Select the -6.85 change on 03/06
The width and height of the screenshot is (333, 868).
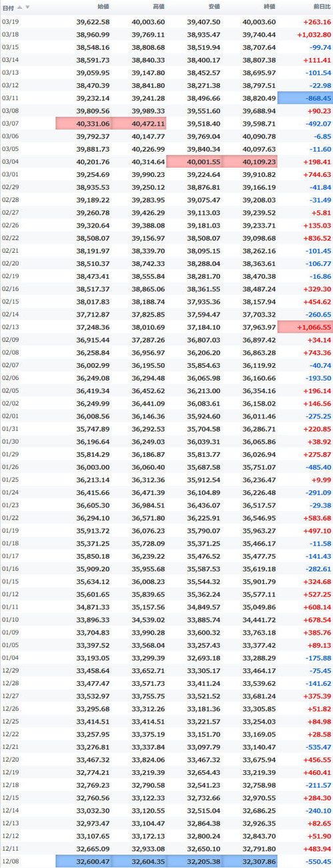point(321,136)
